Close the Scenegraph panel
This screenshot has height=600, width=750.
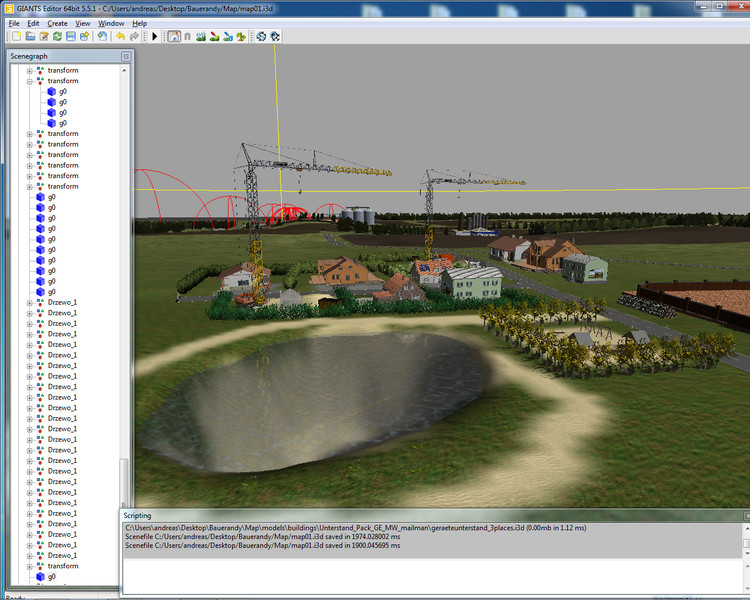(x=126, y=56)
